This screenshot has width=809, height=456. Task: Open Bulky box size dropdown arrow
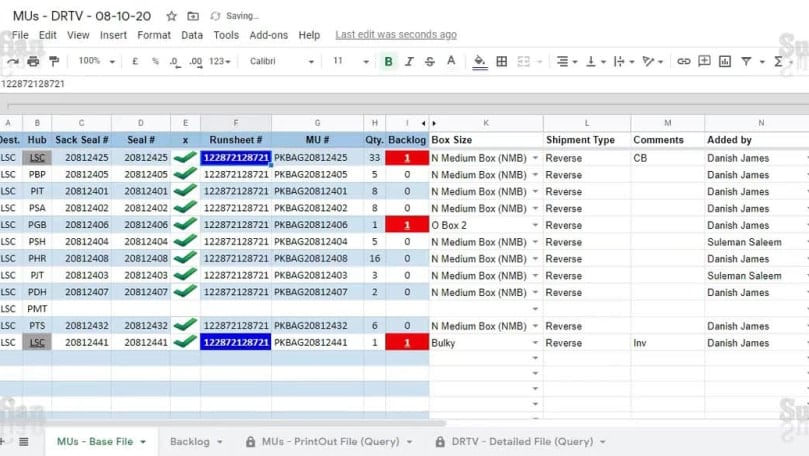click(x=535, y=343)
